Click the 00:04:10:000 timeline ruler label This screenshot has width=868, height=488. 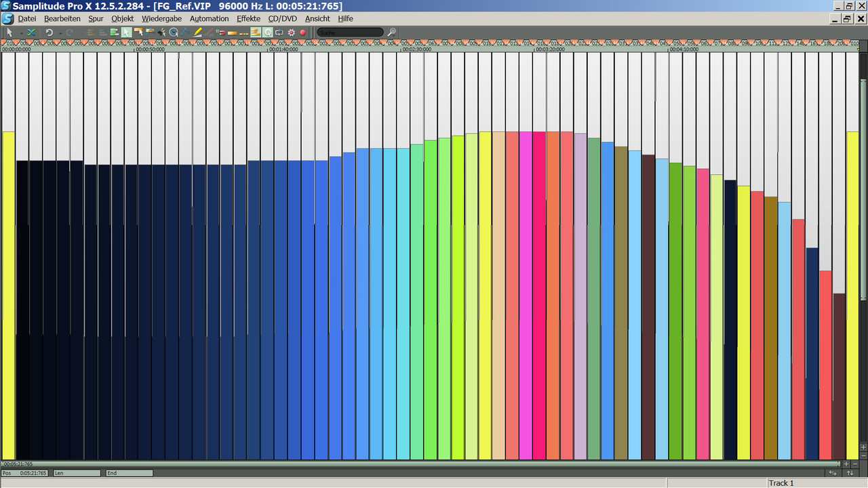point(684,49)
